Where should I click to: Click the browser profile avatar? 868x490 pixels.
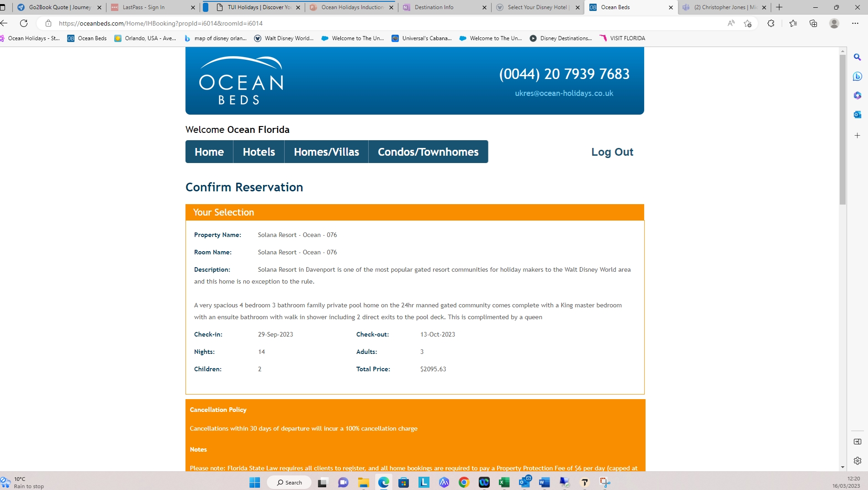pos(834,23)
